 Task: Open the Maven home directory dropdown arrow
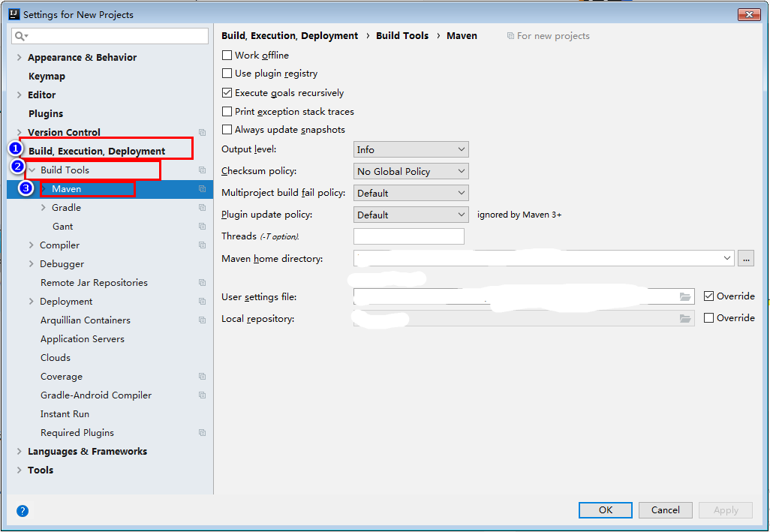coord(726,258)
